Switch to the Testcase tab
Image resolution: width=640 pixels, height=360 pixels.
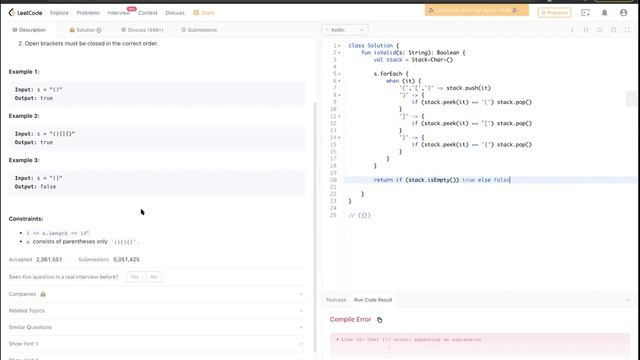(336, 300)
